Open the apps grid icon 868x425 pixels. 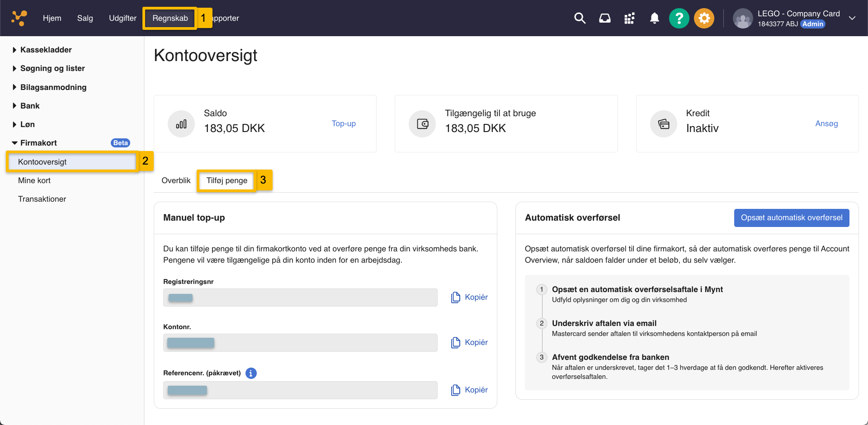pos(629,18)
